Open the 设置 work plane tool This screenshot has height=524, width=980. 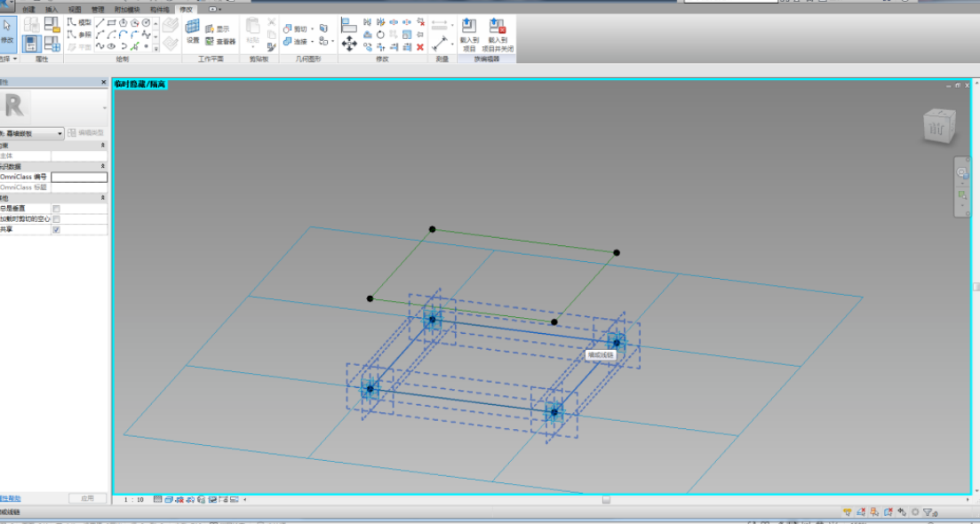[193, 31]
